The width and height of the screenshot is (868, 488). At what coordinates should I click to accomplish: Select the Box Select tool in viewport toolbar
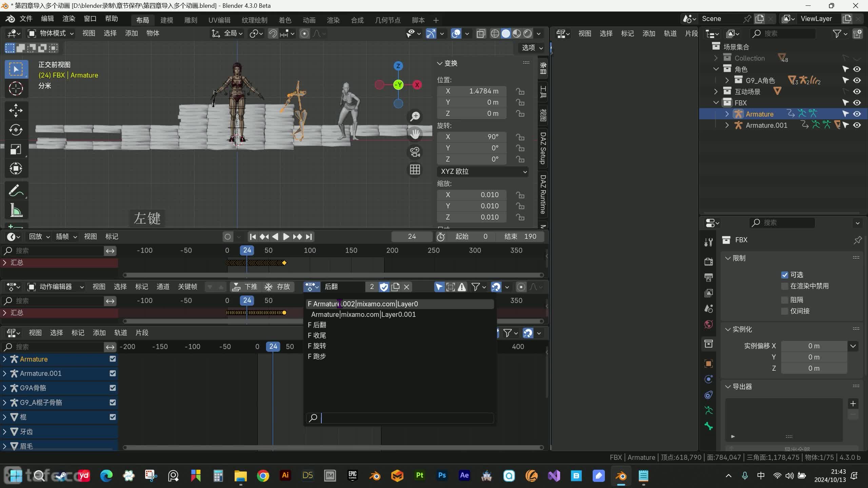pyautogui.click(x=16, y=69)
